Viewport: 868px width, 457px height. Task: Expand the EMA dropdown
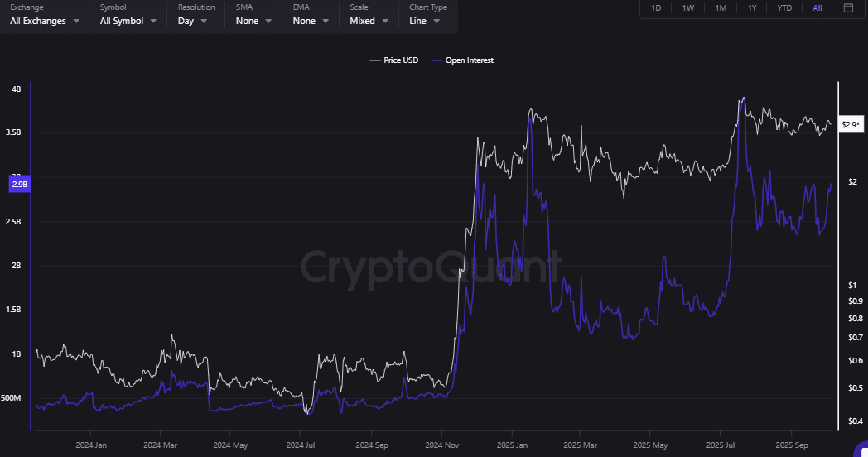310,21
